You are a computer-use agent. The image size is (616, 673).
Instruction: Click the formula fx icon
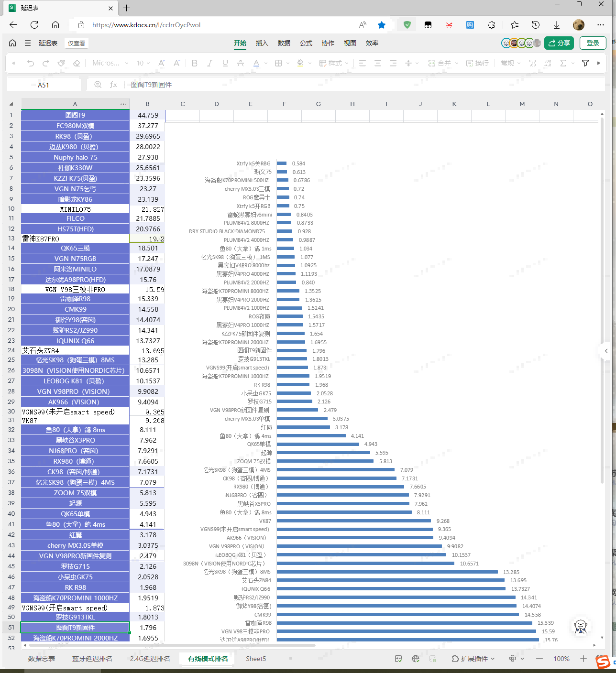click(x=113, y=85)
